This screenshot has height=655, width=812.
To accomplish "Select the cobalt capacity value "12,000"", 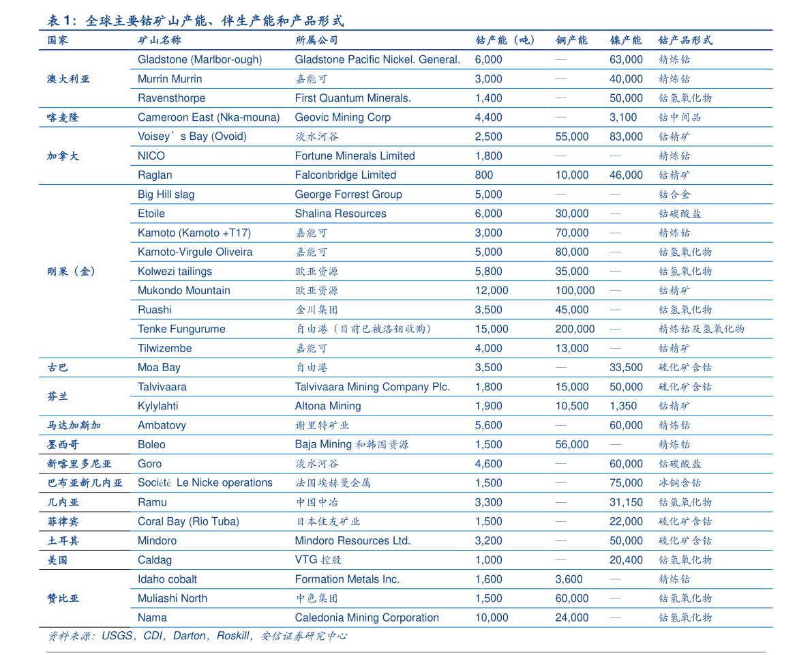I will (x=492, y=291).
